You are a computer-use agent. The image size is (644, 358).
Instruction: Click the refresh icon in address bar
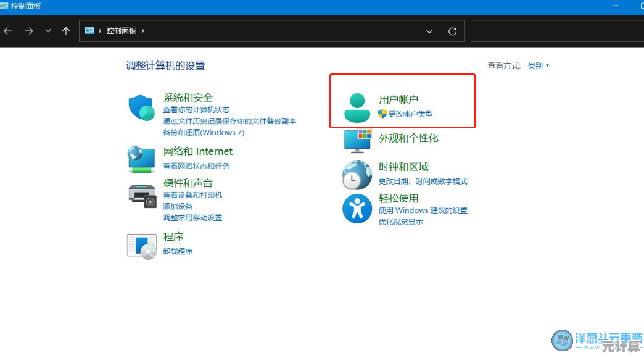coord(452,31)
